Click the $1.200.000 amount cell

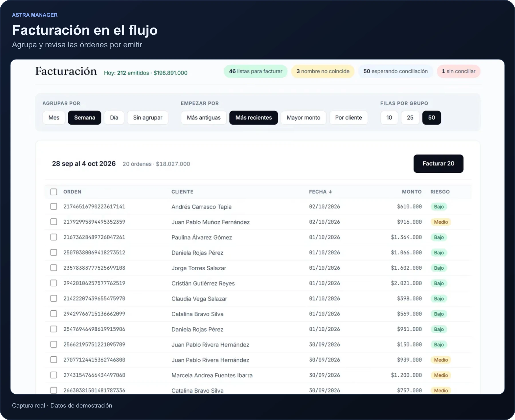tap(406, 375)
